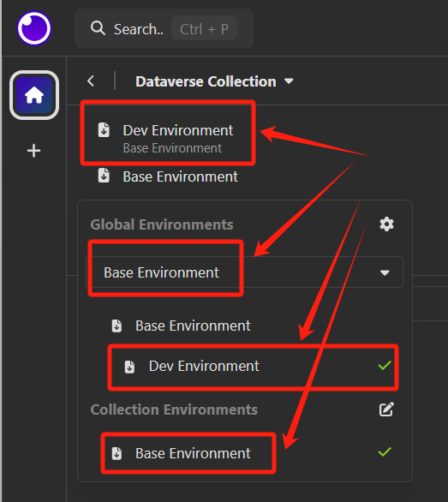Edit Collection Environments with pencil icon

coord(386,409)
